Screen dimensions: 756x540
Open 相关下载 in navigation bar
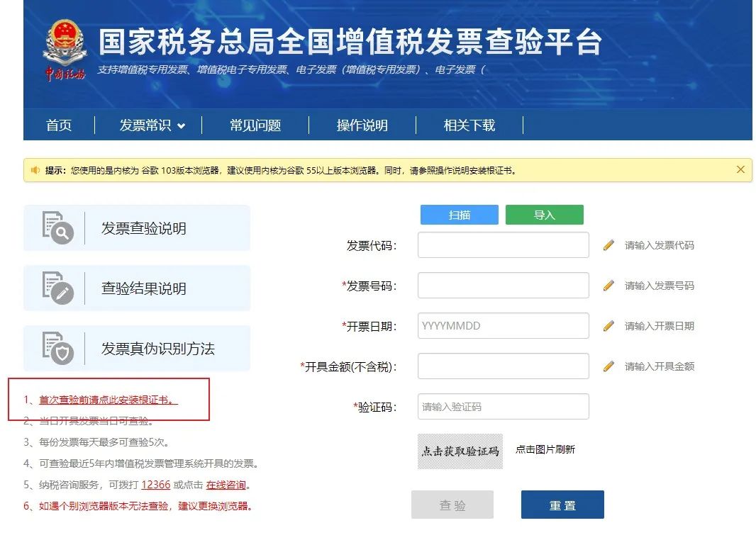(x=469, y=125)
